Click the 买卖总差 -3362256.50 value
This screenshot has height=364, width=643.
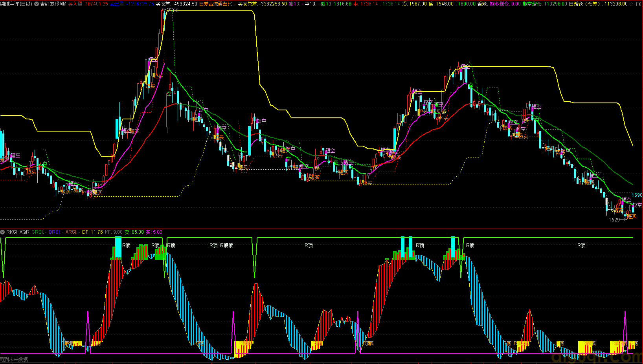click(262, 4)
